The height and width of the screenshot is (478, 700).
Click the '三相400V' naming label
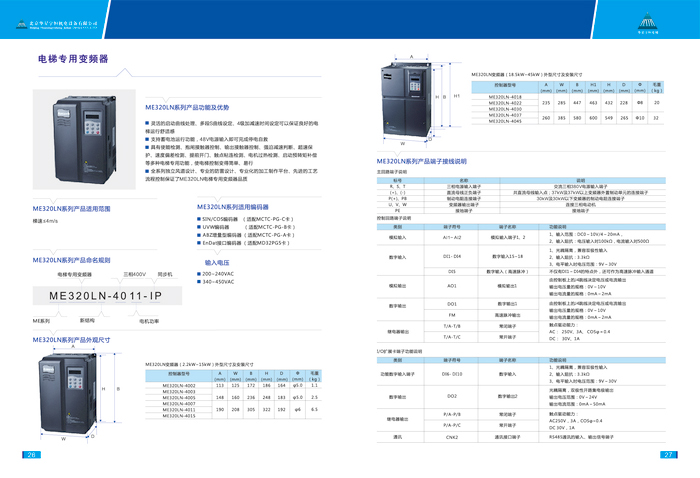[134, 274]
